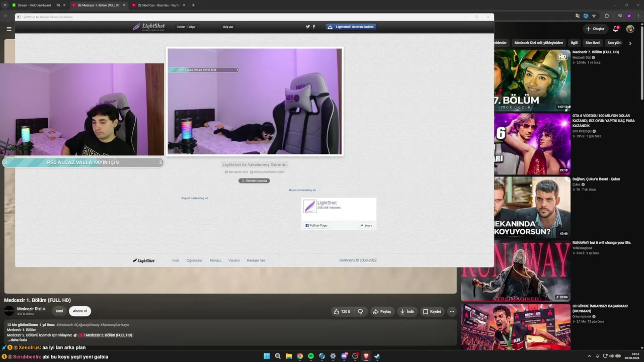
Task: Open YouTube notifications bell
Action: click(x=615, y=29)
